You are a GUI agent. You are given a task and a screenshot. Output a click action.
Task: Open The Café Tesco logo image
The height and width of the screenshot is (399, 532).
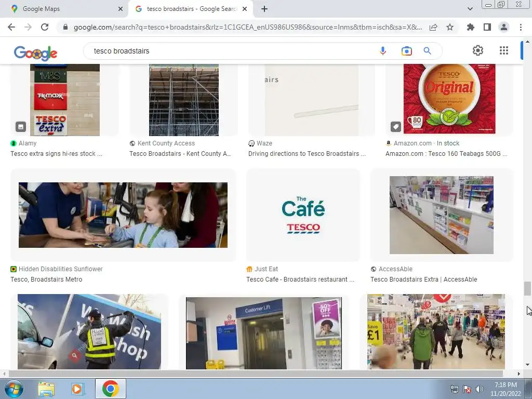pos(303,215)
